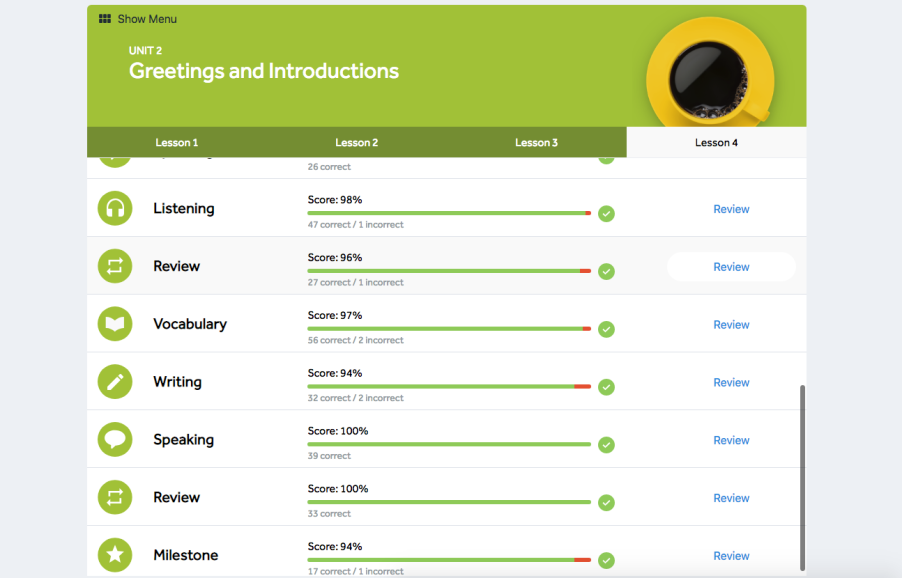This screenshot has height=578, width=902.
Task: Click the Milestone star icon
Action: pyautogui.click(x=115, y=554)
